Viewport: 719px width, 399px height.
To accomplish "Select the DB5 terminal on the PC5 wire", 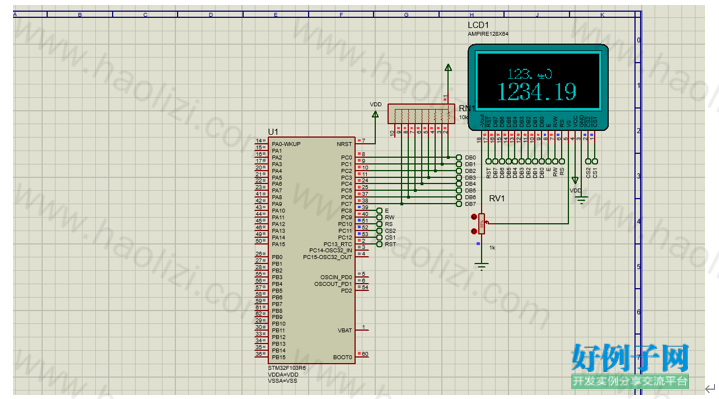I will click(459, 190).
